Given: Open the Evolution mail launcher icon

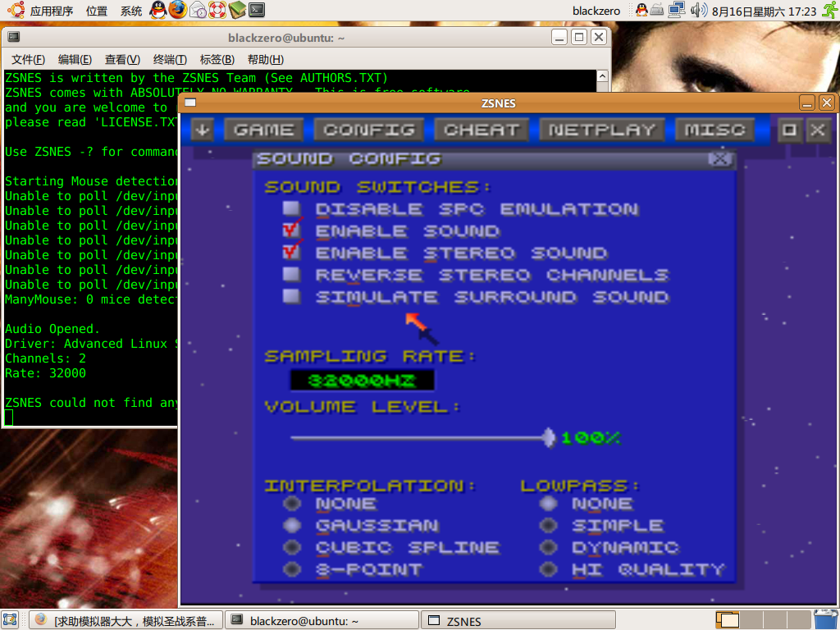Looking at the screenshot, I should click(x=198, y=10).
